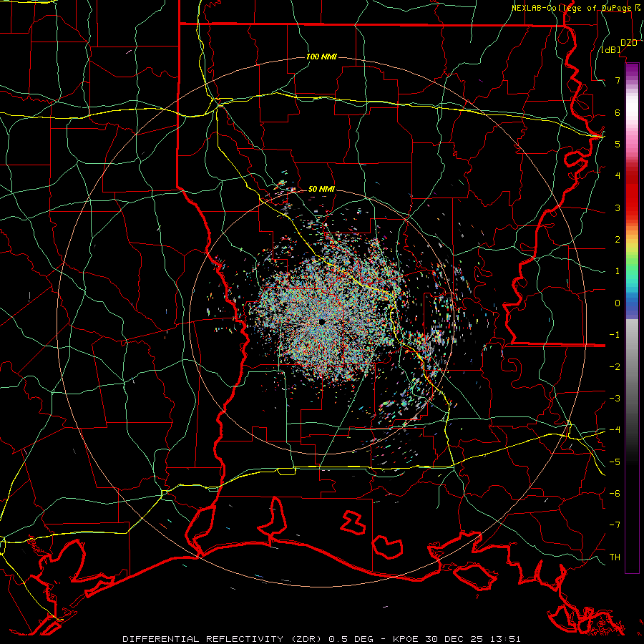Click the 2 dB tick label on legend

618,240
